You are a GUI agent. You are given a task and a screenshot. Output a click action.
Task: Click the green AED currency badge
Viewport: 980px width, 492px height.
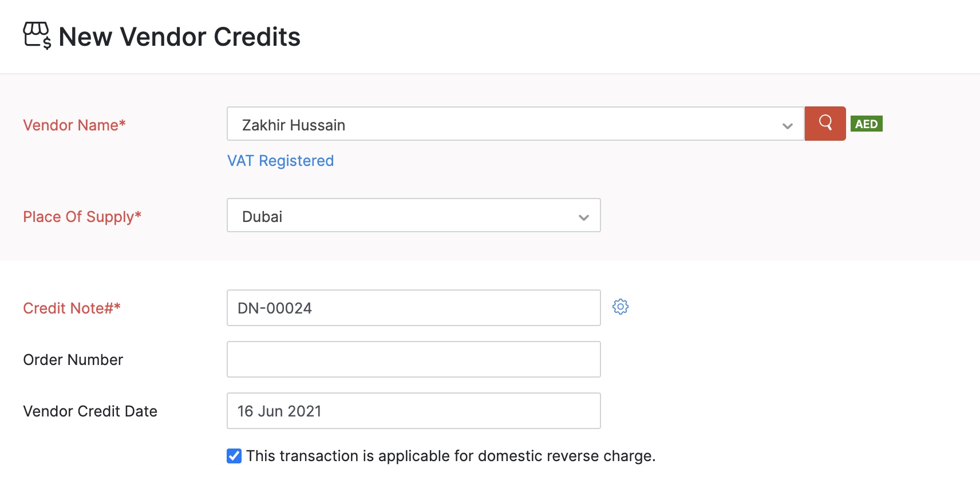coord(866,124)
